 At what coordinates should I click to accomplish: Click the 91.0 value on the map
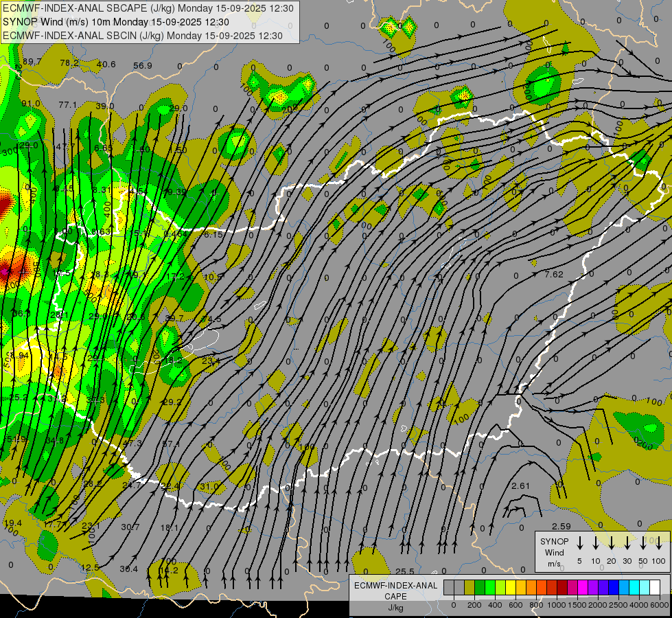click(x=31, y=104)
